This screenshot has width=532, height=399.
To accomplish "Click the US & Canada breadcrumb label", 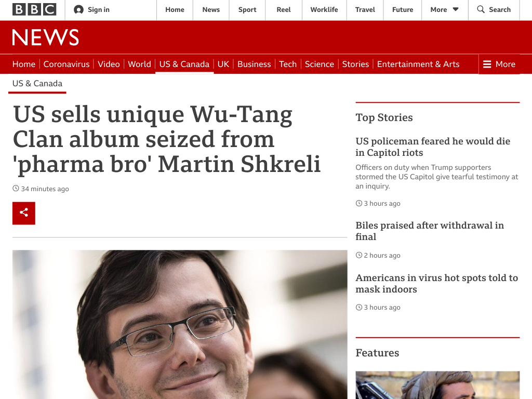I will click(37, 84).
